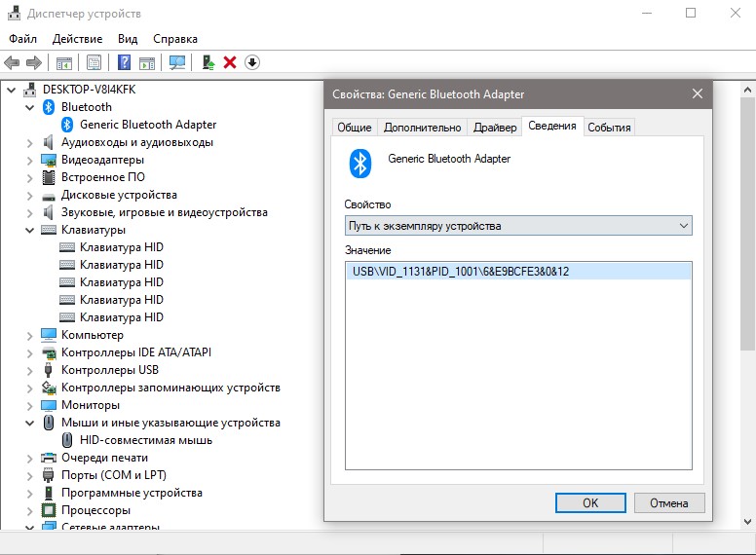
Task: Scan for hardware changes via monitor icon
Action: tap(177, 62)
